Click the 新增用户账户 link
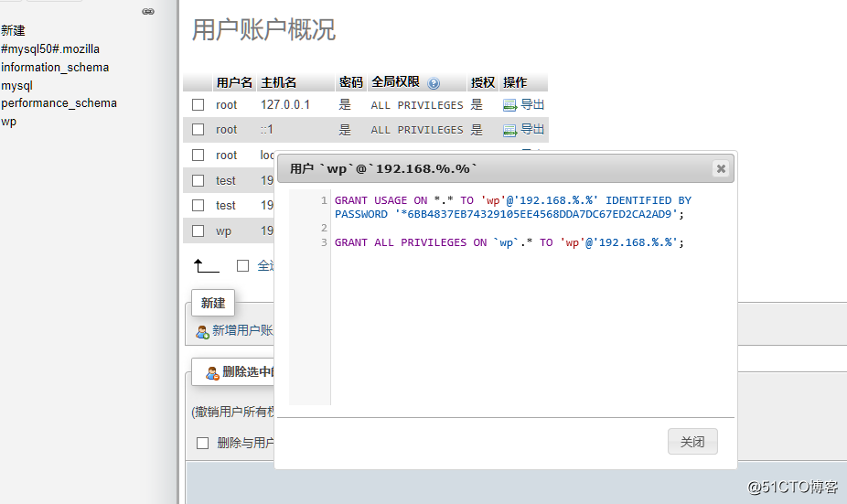 point(242,330)
